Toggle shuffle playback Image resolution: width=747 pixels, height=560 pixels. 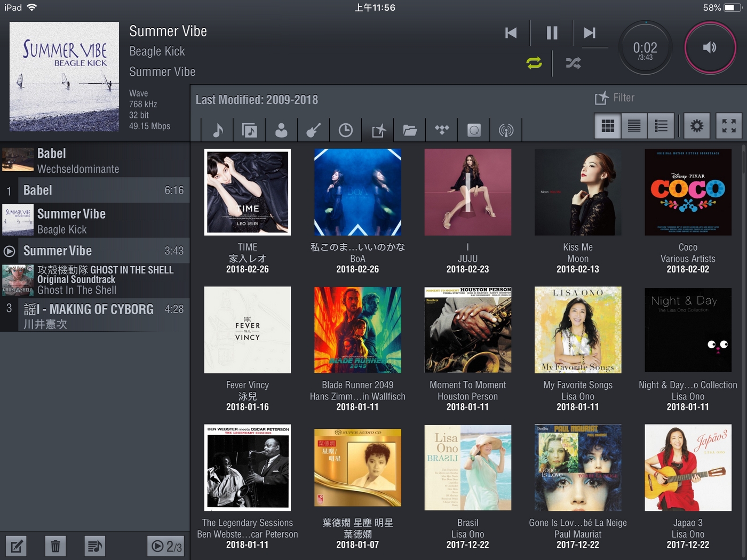[573, 63]
